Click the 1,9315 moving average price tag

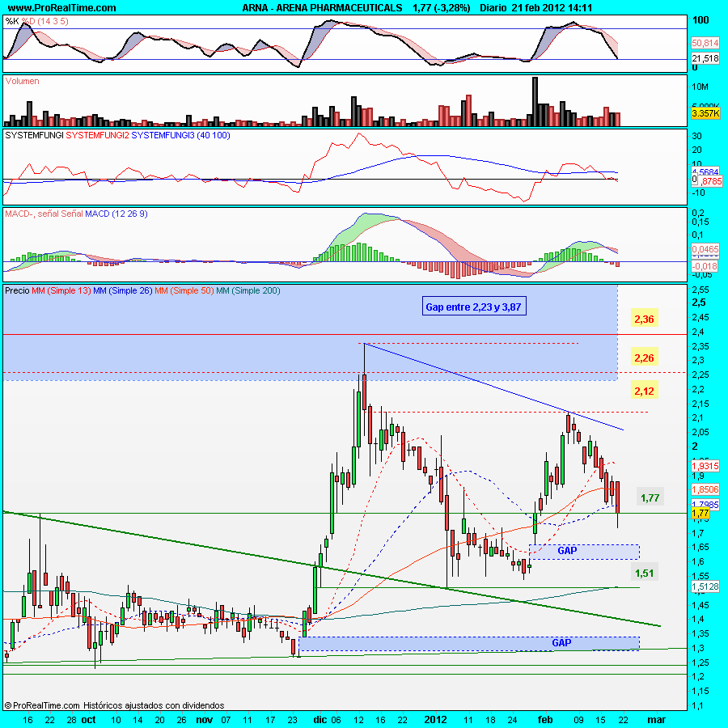pos(705,466)
